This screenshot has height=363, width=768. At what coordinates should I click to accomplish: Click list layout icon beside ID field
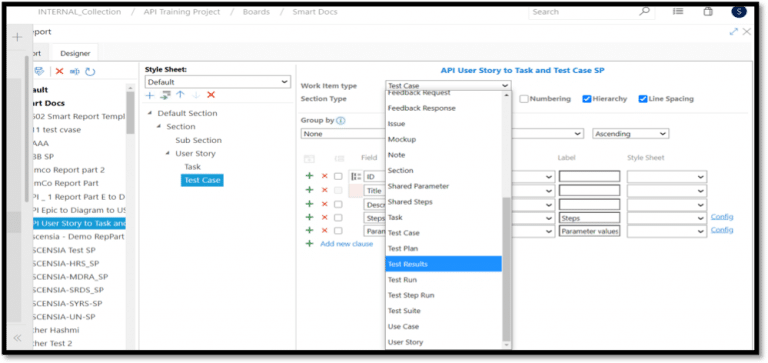[356, 176]
